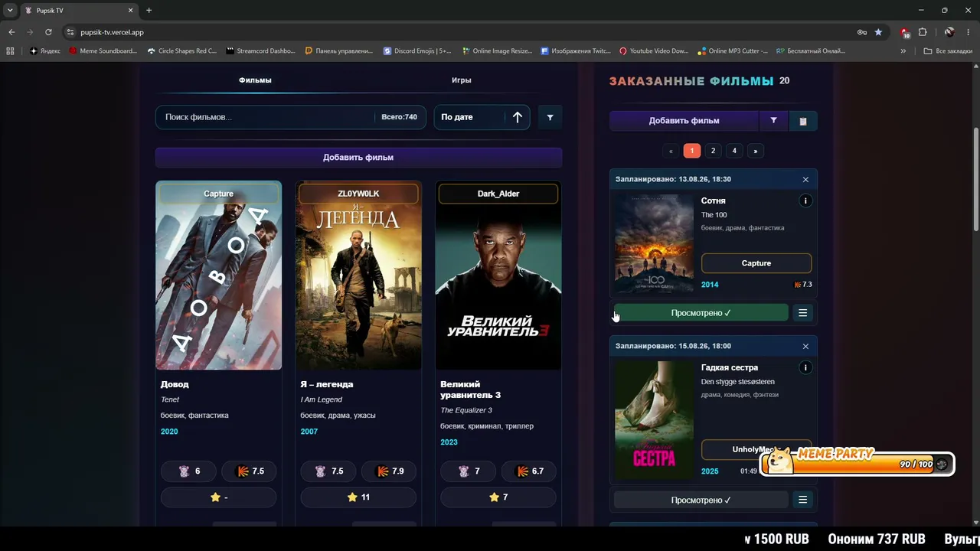Viewport: 980px width, 551px height.
Task: Click the Capture label on Довод poster
Action: 218,194
